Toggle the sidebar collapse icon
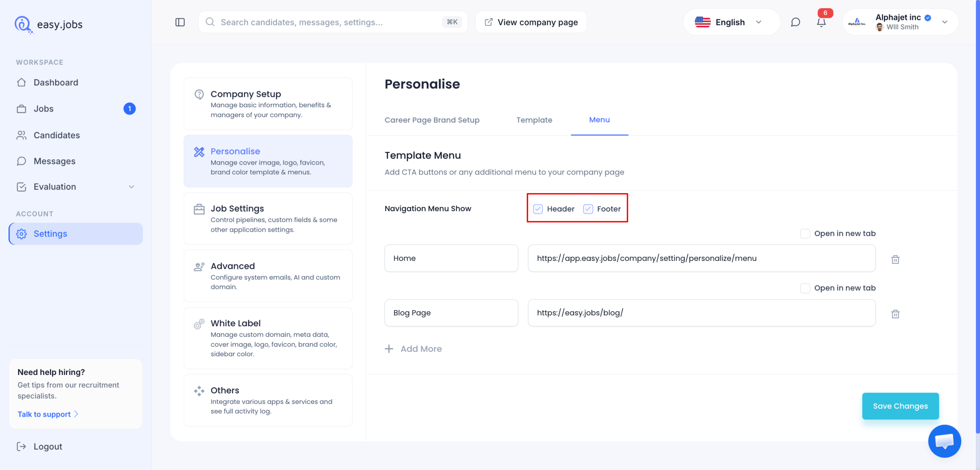980x470 pixels. pyautogui.click(x=180, y=22)
